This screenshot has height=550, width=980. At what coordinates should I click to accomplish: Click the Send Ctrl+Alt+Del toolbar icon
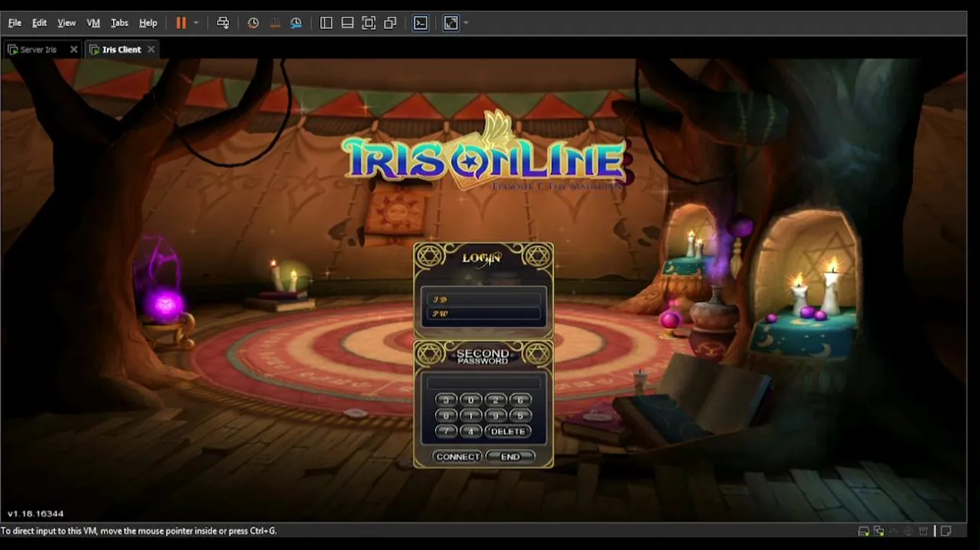(223, 23)
